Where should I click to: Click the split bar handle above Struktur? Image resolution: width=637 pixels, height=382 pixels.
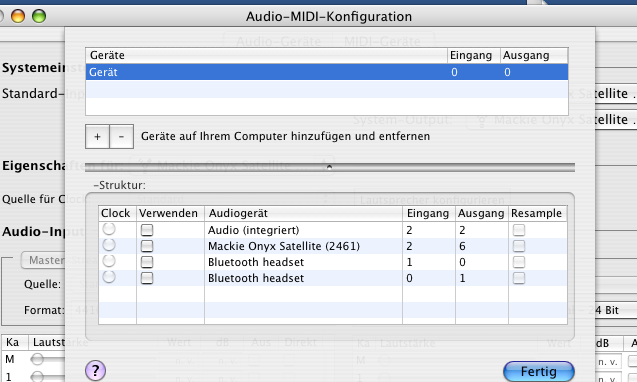(329, 167)
